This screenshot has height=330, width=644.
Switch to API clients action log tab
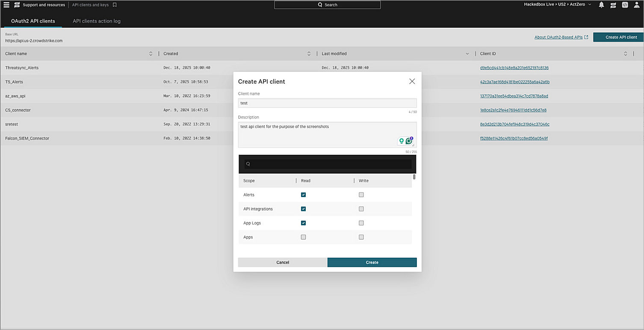pos(97,21)
